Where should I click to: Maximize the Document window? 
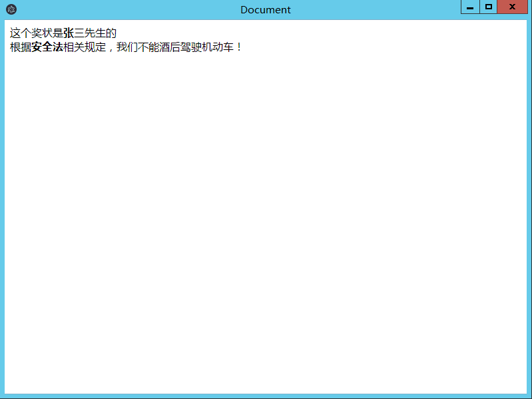(489, 7)
